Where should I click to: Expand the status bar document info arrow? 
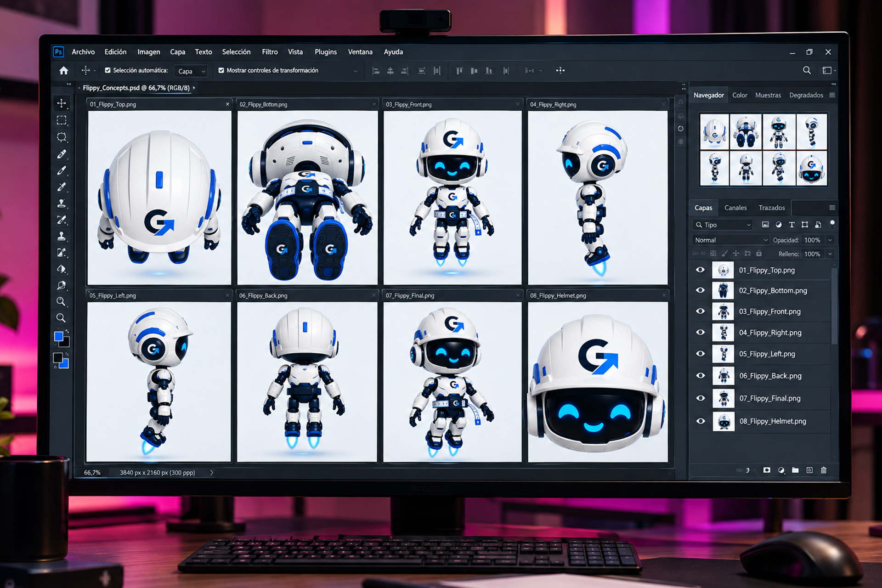pyautogui.click(x=211, y=472)
